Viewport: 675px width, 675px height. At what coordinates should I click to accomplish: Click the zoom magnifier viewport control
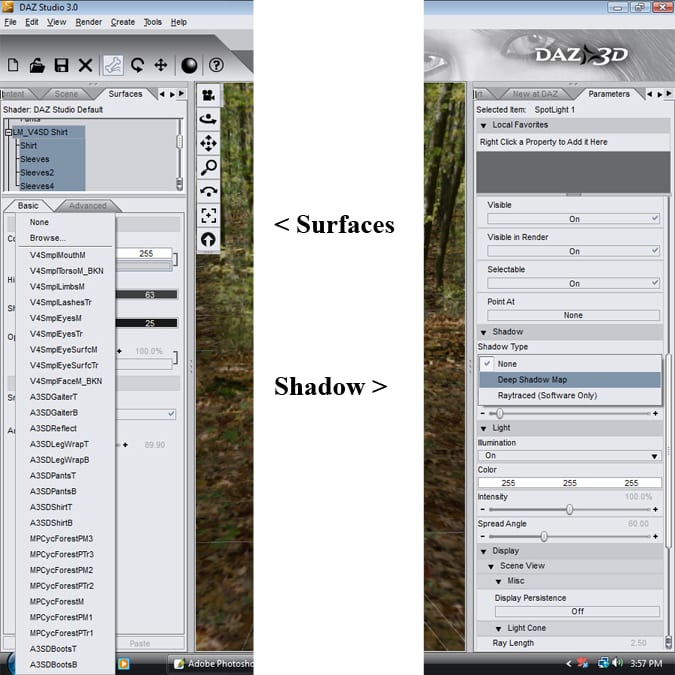(208, 167)
